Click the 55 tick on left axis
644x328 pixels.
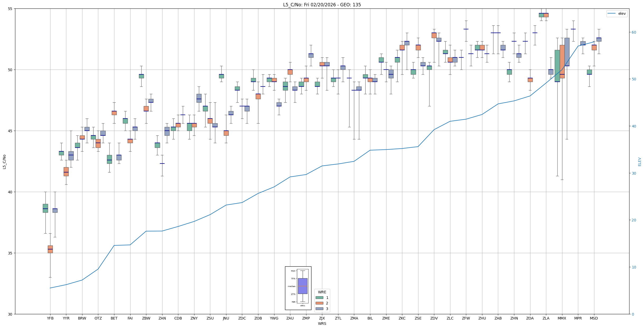[10, 9]
